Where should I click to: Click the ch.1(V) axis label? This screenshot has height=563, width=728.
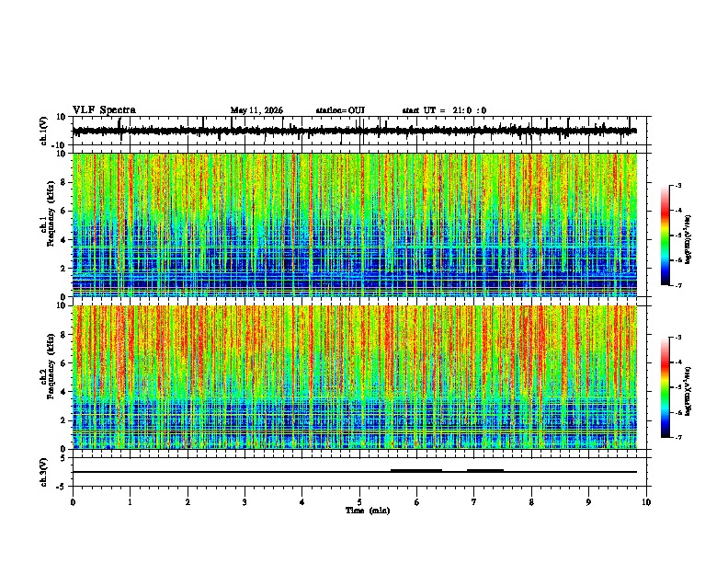pyautogui.click(x=43, y=131)
